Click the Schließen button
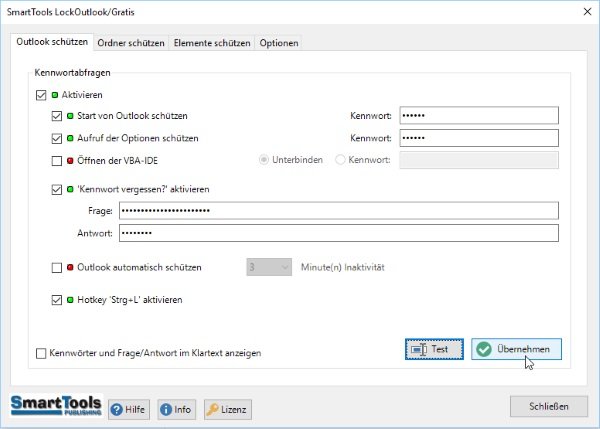This screenshot has width=600, height=429. [547, 406]
